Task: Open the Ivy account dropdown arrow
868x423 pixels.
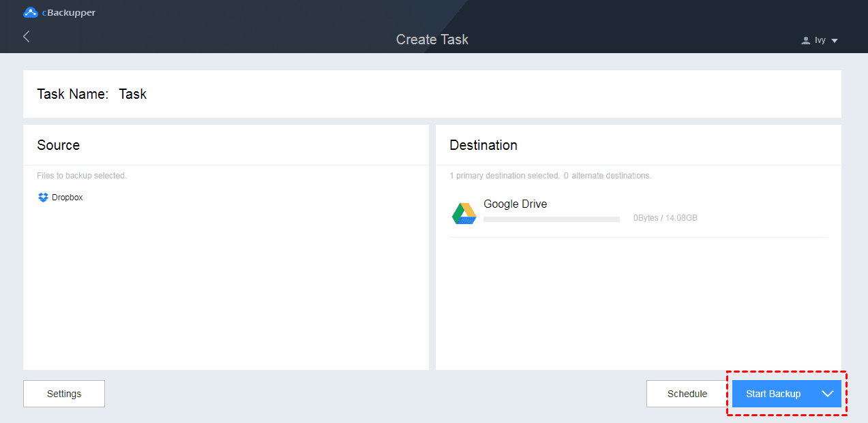Action: pos(835,41)
